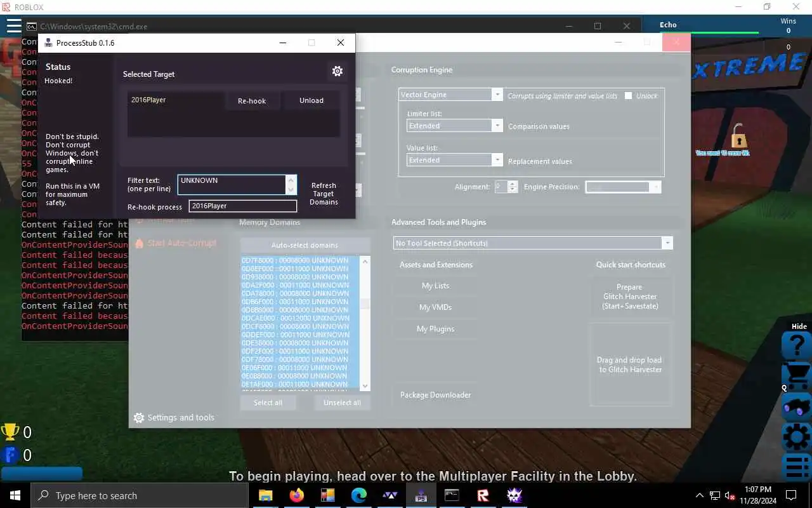Open ProcessStub settings gear icon
Screen dimensions: 812x508
coord(337,71)
